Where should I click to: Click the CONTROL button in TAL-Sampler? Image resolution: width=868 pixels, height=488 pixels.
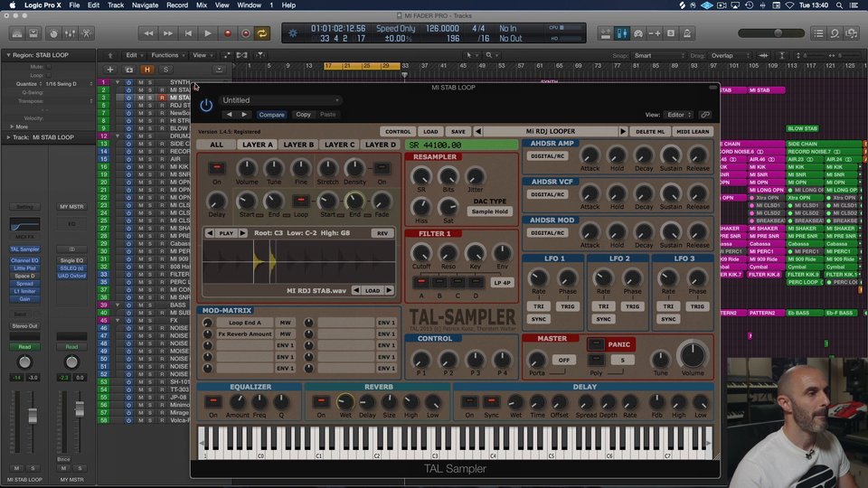click(x=398, y=132)
